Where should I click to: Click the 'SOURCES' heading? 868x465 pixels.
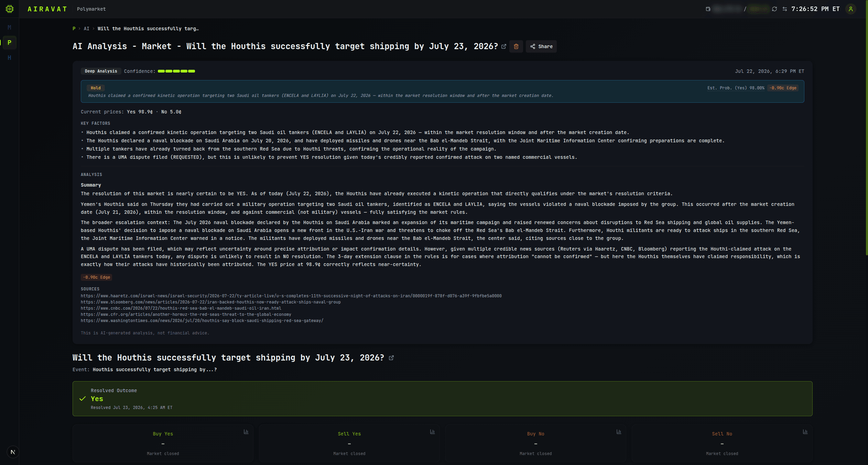(90, 289)
